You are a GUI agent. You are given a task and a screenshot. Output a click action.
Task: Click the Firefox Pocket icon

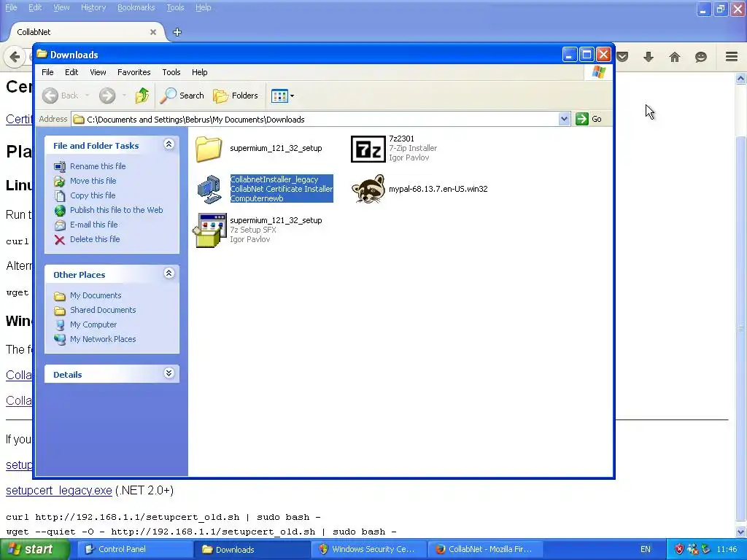[622, 57]
